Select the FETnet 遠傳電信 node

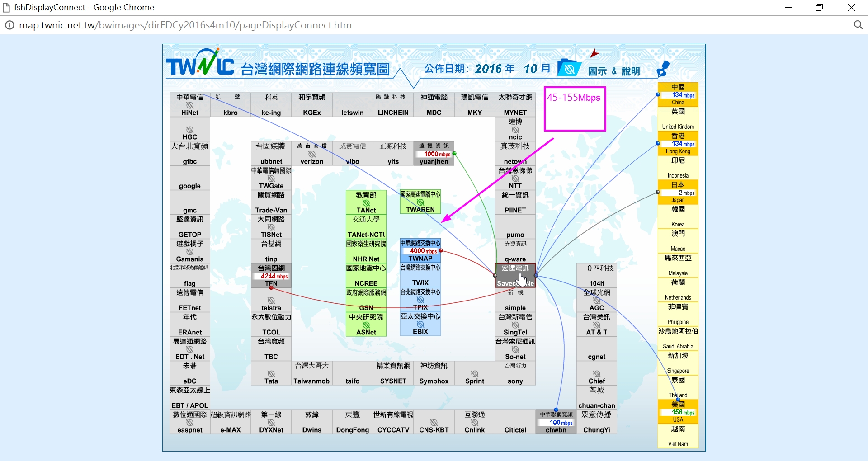tap(190, 300)
